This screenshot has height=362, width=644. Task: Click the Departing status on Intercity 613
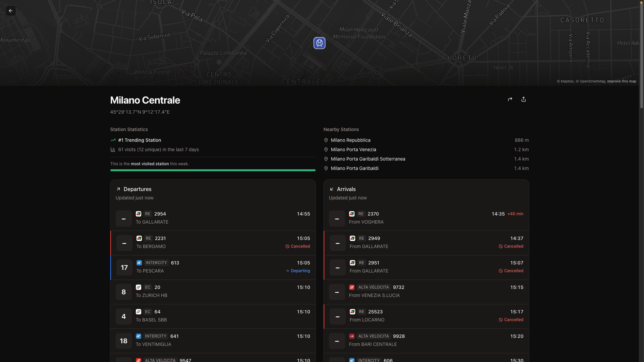298,270
